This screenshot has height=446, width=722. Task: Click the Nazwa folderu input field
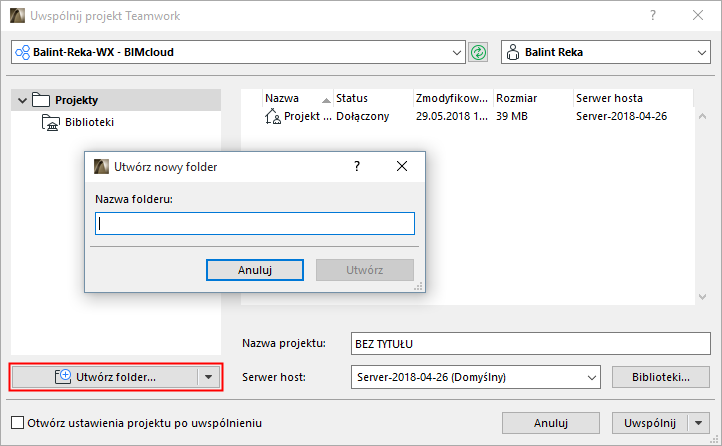(x=255, y=224)
